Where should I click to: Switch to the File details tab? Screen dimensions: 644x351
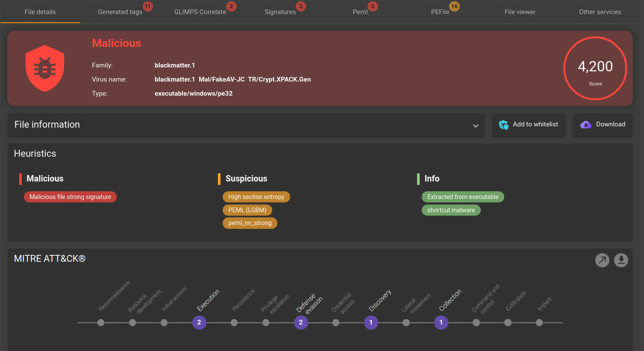pyautogui.click(x=40, y=12)
